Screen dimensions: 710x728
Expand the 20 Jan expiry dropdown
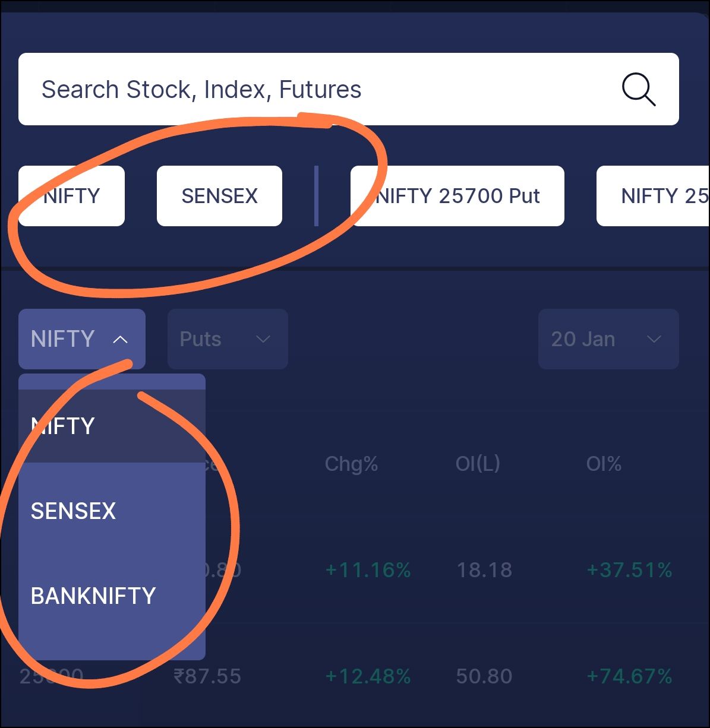[x=608, y=339]
